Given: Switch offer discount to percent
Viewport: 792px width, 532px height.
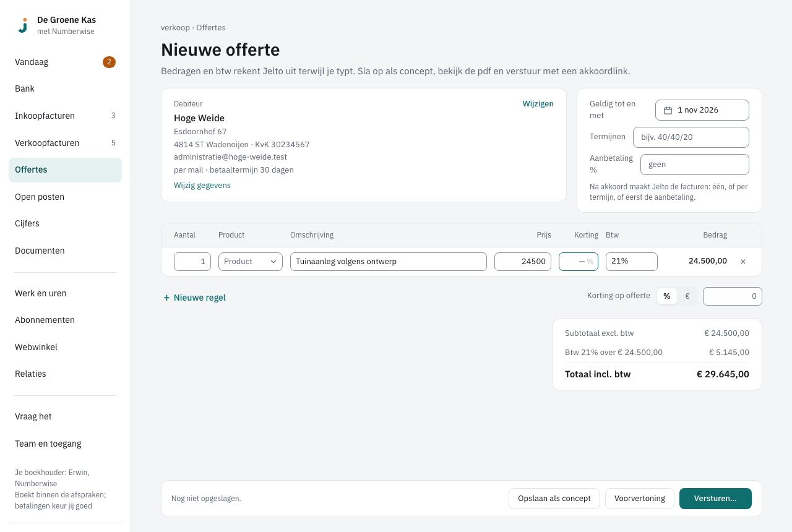Looking at the screenshot, I should coord(666,296).
